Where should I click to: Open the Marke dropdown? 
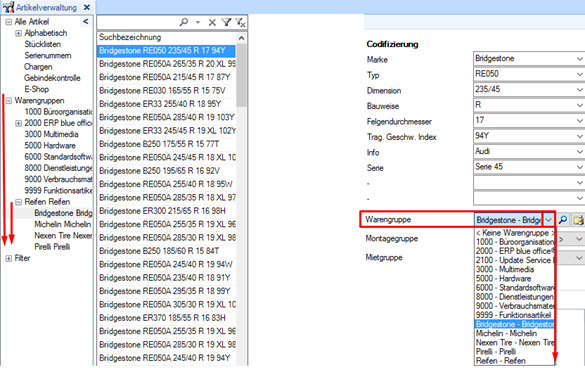[579, 59]
